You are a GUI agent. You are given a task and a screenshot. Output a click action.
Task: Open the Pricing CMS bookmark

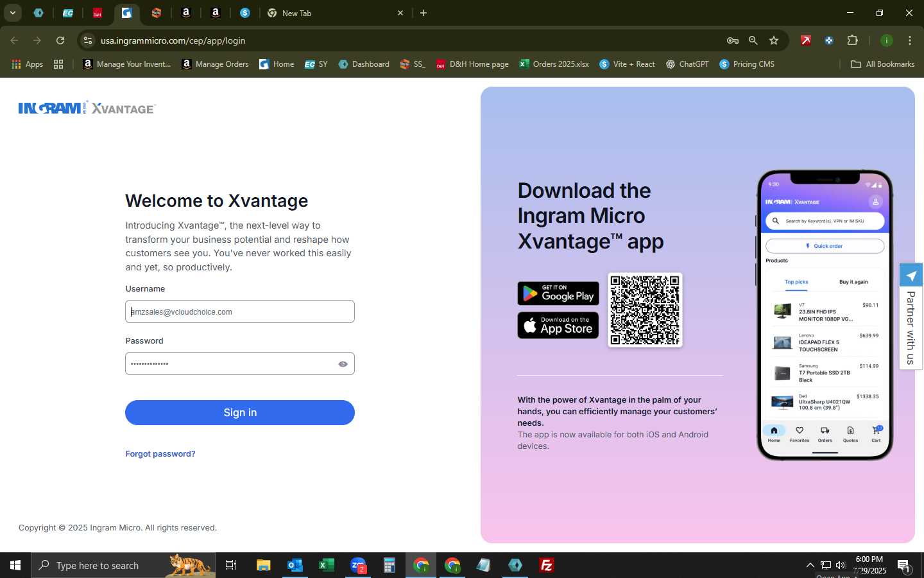(747, 64)
